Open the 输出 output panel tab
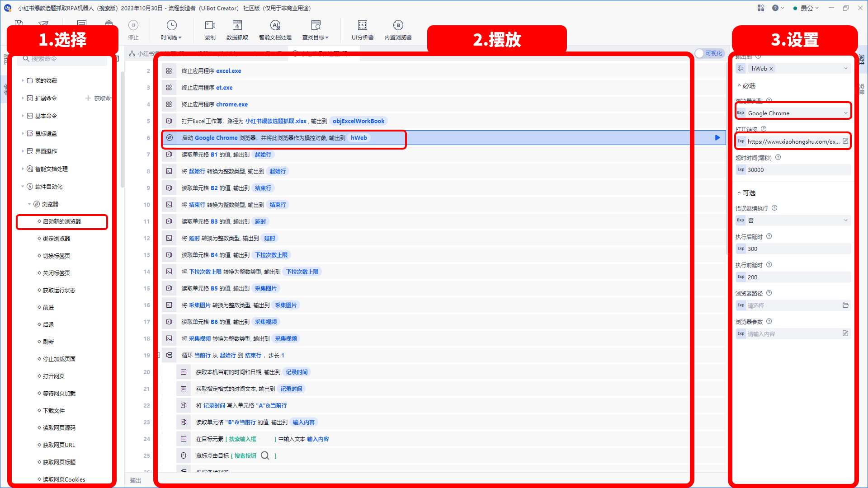 (135, 480)
